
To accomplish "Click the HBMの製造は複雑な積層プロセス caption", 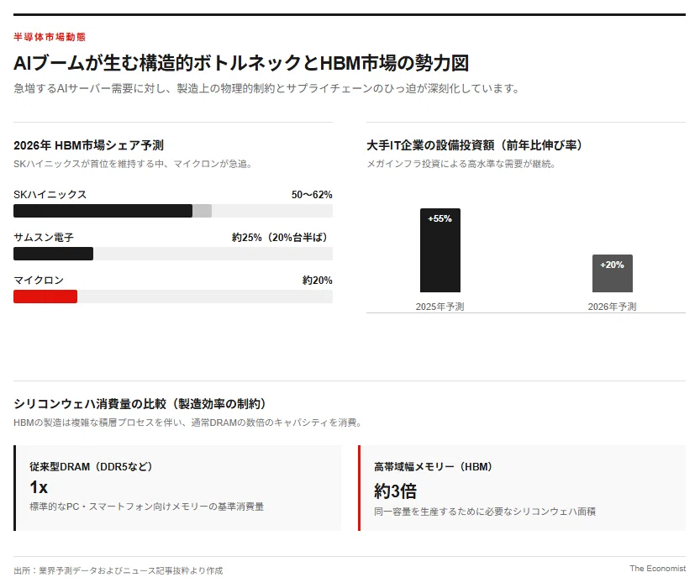I will tap(187, 423).
